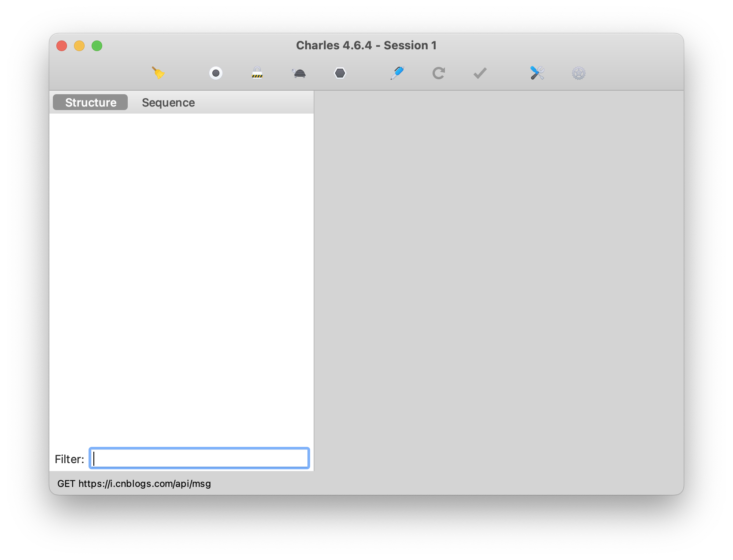Clear the session with the broom icon

point(158,73)
